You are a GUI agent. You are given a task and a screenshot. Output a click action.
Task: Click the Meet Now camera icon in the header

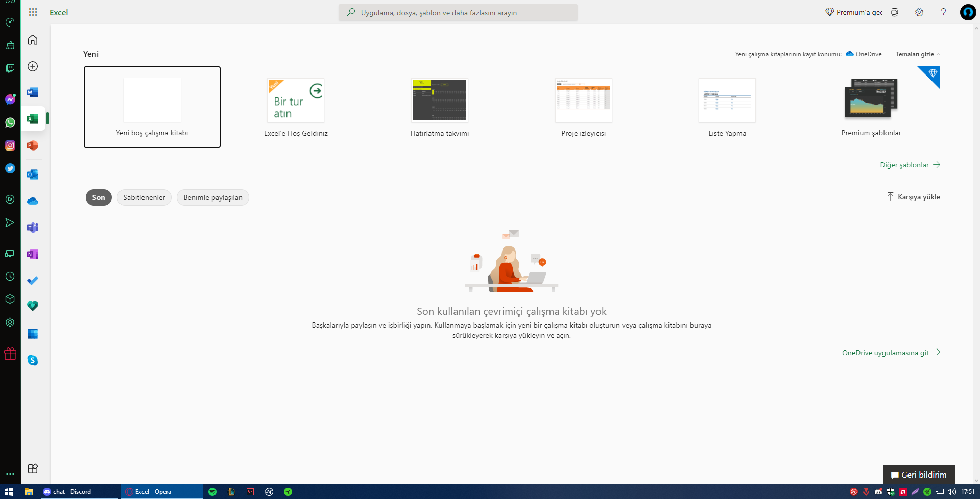tap(895, 12)
